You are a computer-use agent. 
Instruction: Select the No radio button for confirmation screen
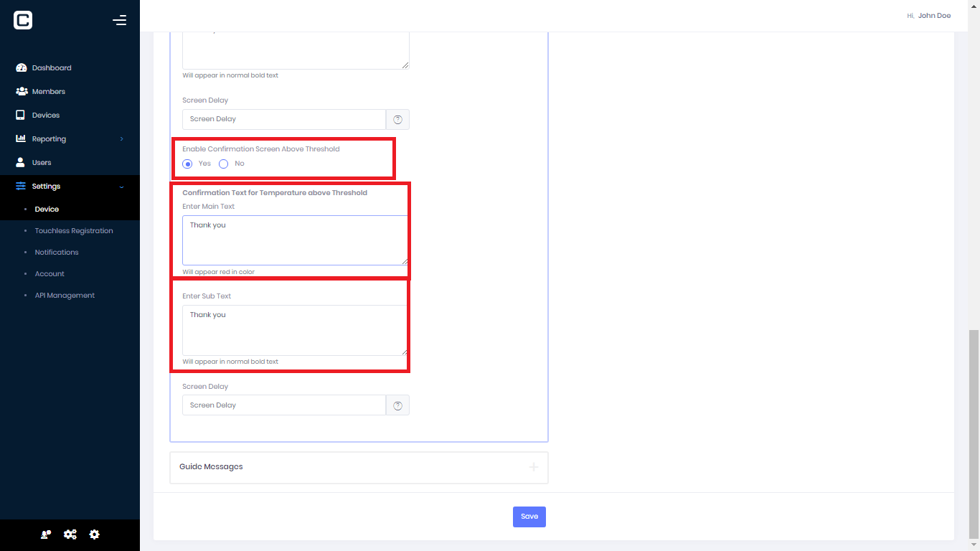tap(224, 164)
